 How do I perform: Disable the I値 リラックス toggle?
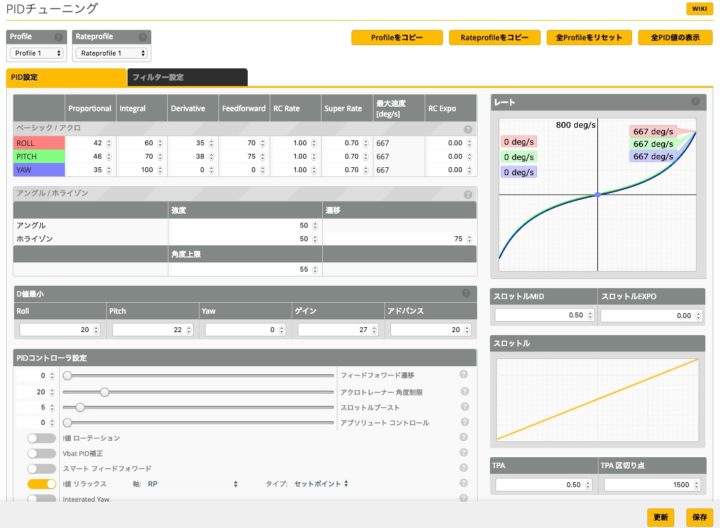[x=42, y=483]
